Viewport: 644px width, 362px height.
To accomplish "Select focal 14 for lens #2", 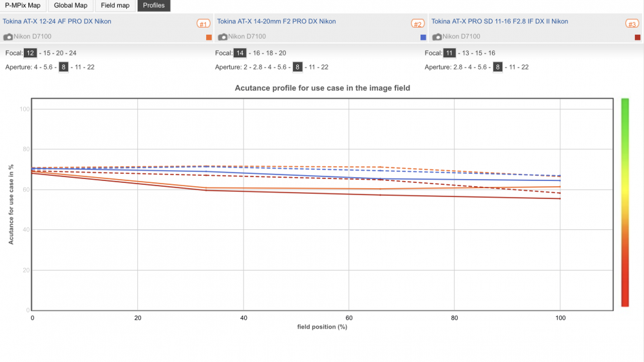I will point(240,53).
